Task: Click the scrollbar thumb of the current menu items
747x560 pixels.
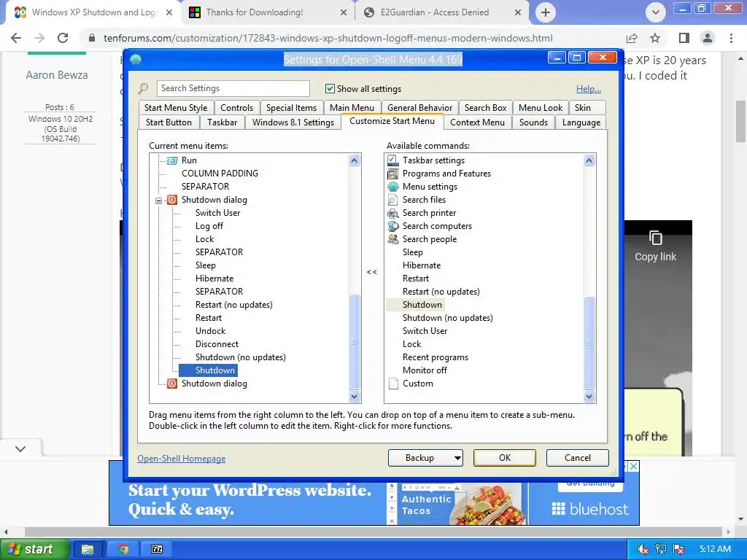Action: [x=354, y=342]
